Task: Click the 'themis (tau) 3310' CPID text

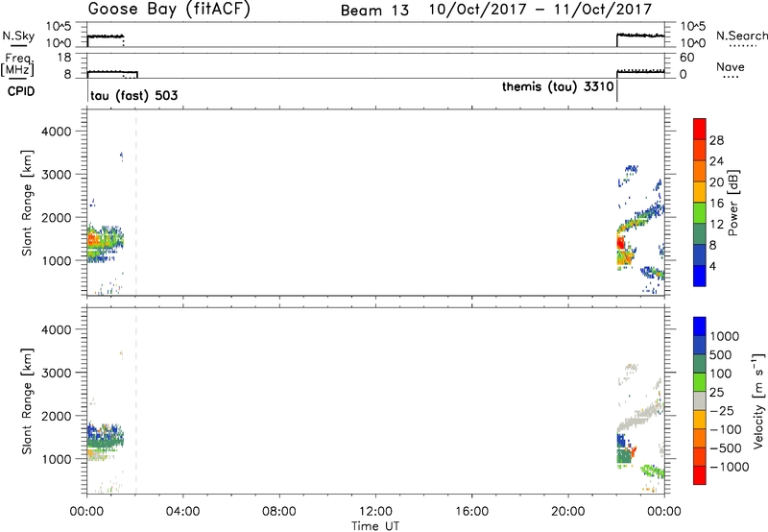Action: pyautogui.click(x=558, y=87)
